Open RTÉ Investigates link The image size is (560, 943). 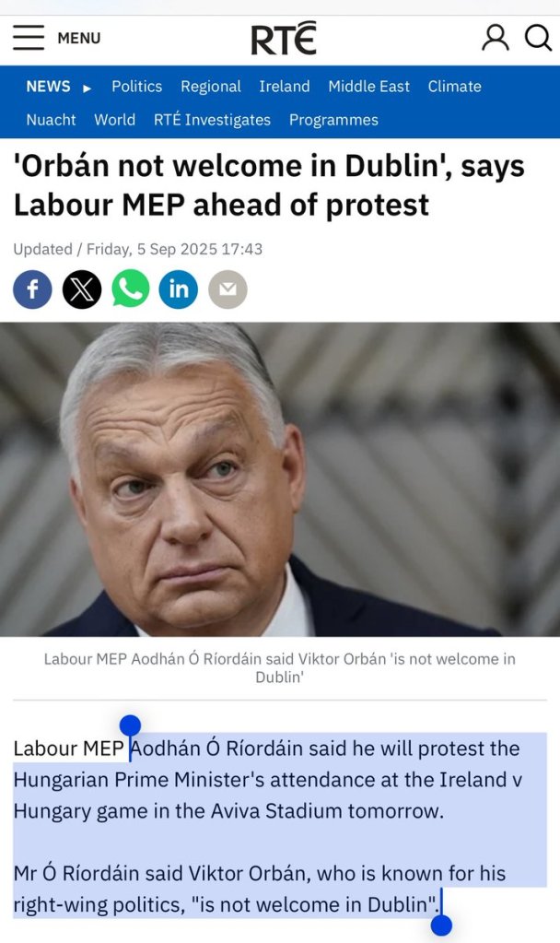point(212,120)
